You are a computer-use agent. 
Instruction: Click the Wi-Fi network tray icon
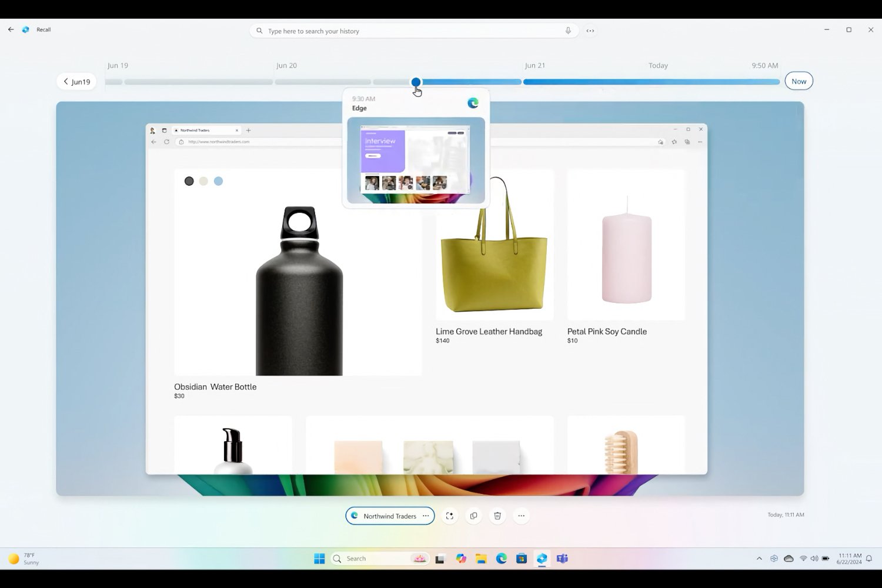[803, 559]
